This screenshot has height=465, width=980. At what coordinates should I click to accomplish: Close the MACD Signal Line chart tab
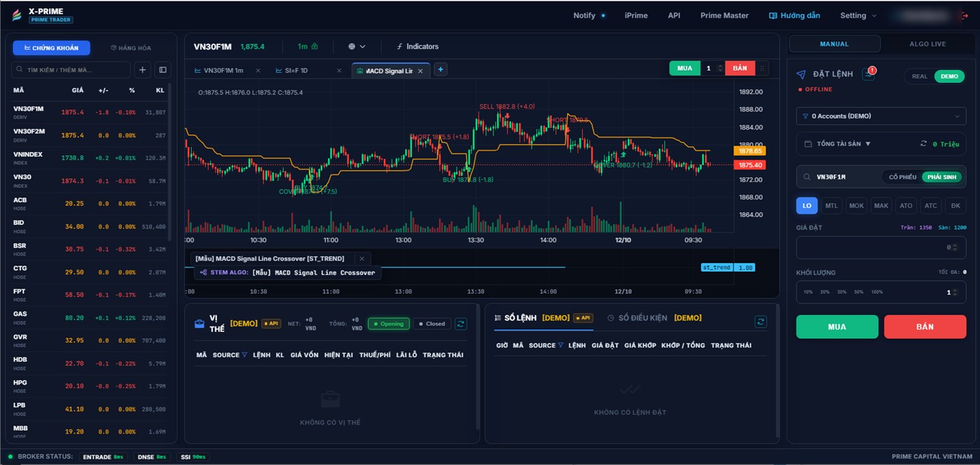pos(421,71)
